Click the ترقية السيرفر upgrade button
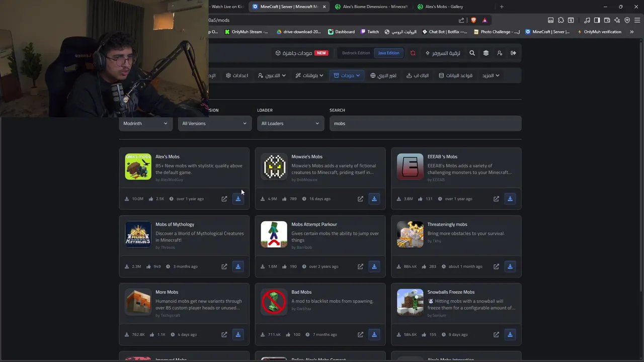The width and height of the screenshot is (644, 362). point(443,53)
